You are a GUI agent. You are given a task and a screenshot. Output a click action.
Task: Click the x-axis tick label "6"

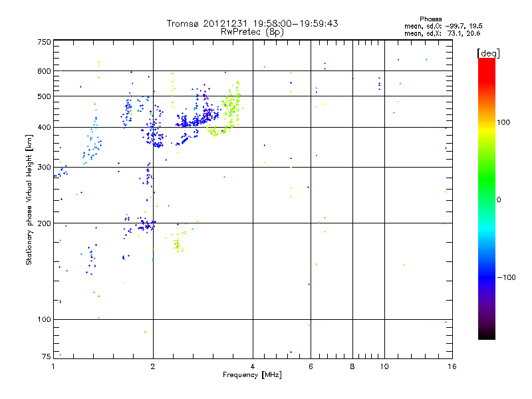tap(311, 366)
